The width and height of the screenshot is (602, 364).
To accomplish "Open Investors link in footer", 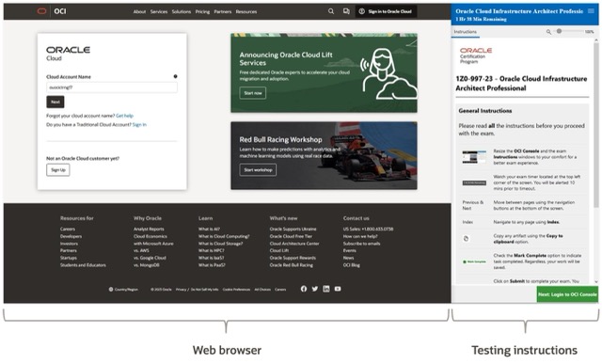I will (69, 244).
